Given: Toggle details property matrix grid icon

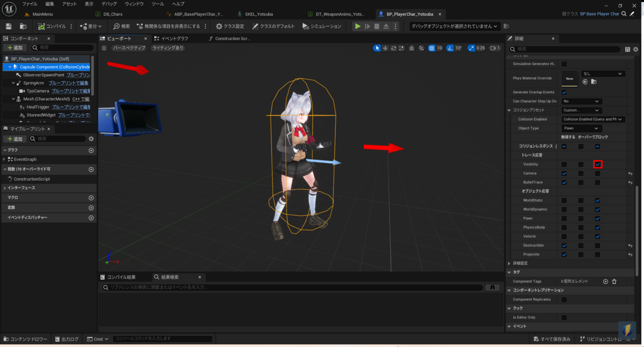Looking at the screenshot, I should point(627,49).
